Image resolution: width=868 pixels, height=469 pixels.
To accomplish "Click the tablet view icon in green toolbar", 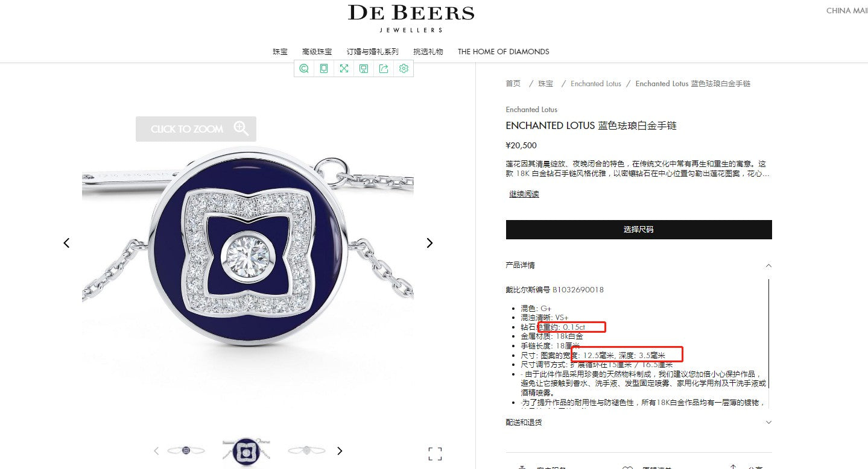I will pos(324,69).
